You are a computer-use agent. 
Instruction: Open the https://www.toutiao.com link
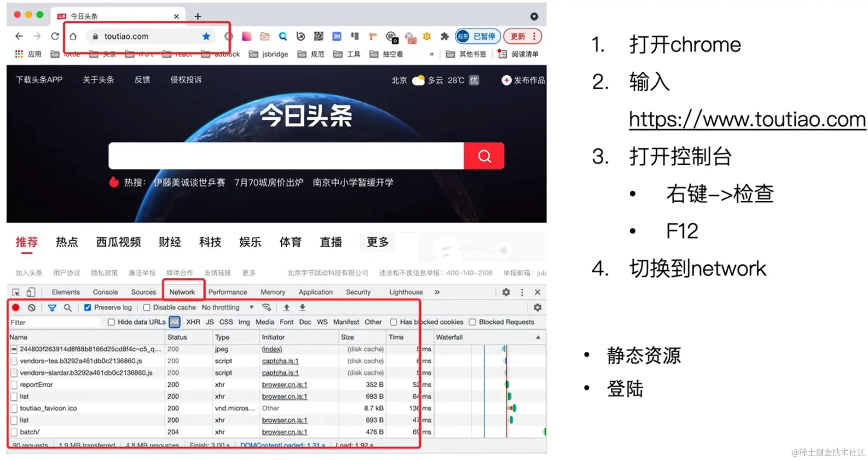pyautogui.click(x=747, y=119)
